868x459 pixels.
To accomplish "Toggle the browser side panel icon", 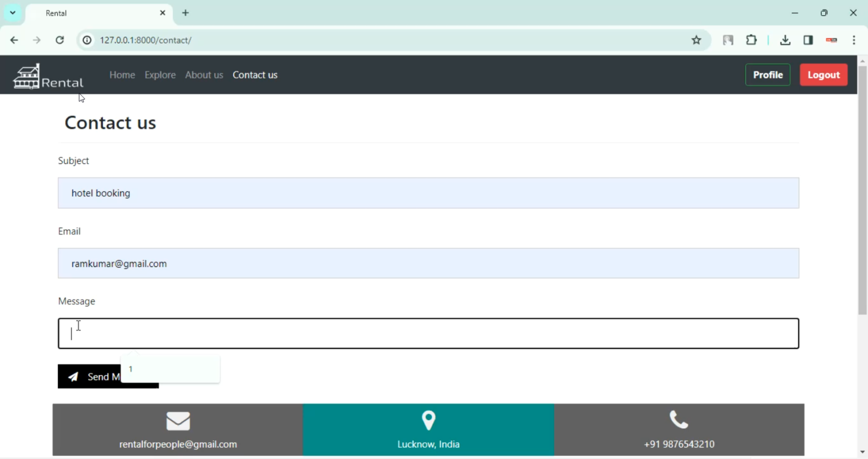I will click(808, 40).
